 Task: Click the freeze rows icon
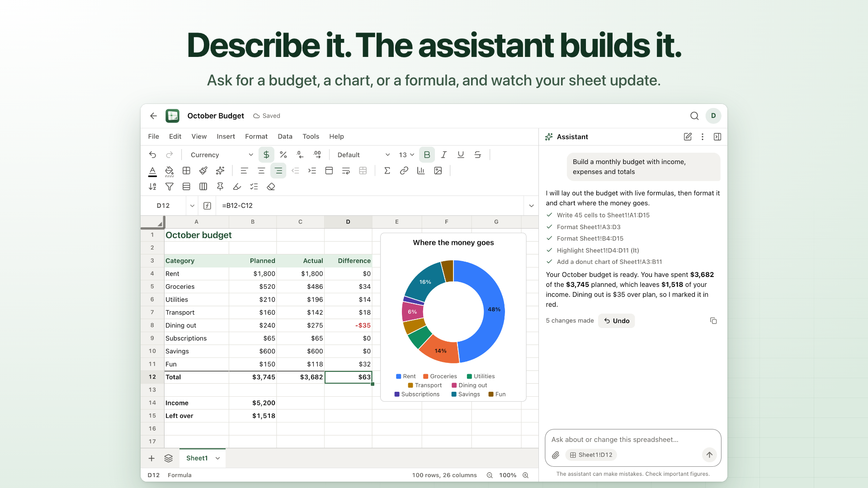pos(186,187)
